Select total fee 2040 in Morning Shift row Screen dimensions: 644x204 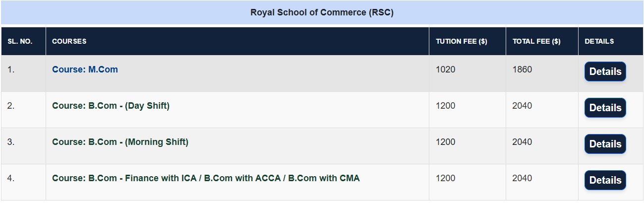coord(542,146)
